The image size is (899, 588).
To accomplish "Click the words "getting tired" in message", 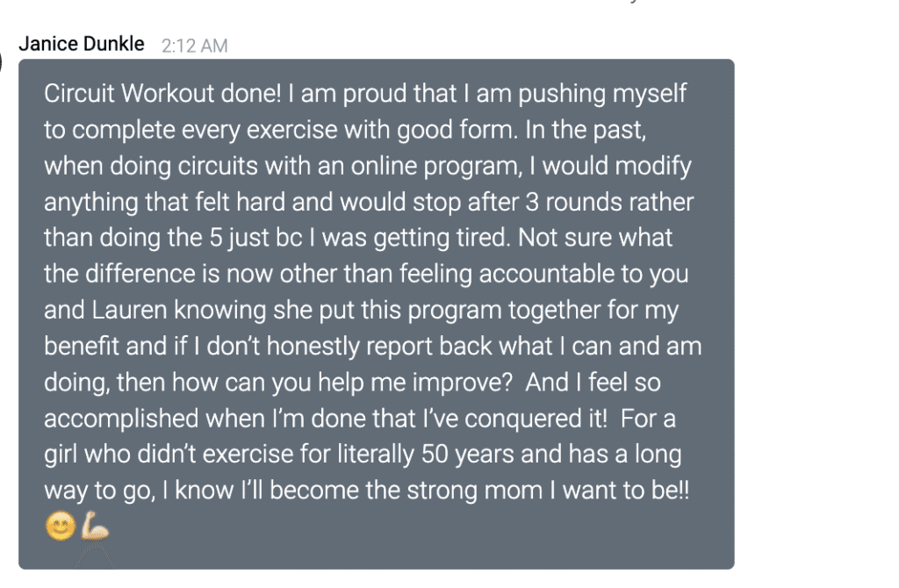I will tap(441, 239).
